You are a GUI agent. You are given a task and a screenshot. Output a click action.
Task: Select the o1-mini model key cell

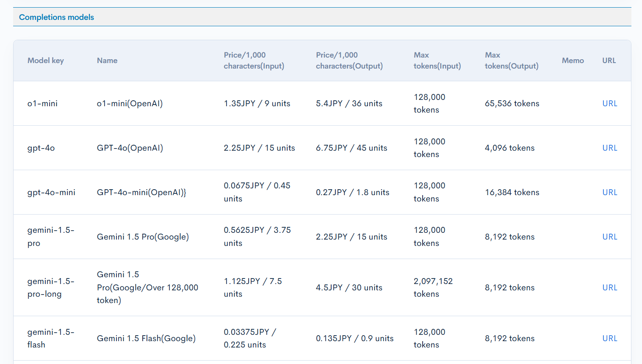(42, 103)
